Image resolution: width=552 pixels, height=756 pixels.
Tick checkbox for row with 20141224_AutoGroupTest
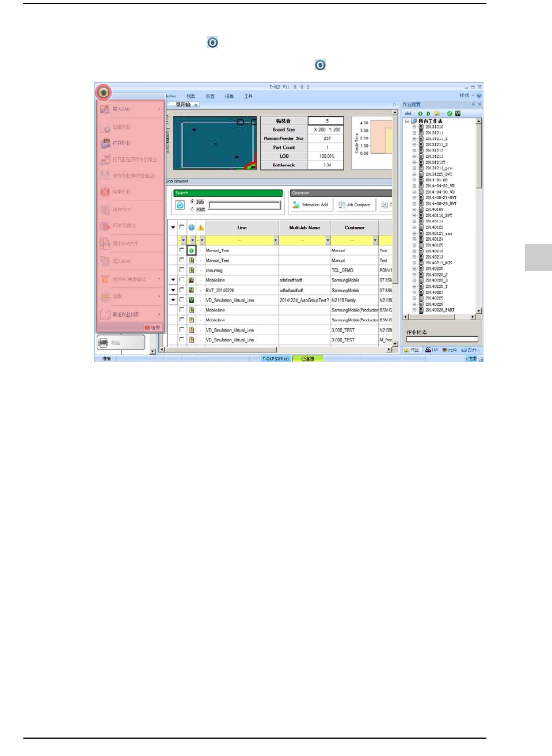(x=182, y=300)
